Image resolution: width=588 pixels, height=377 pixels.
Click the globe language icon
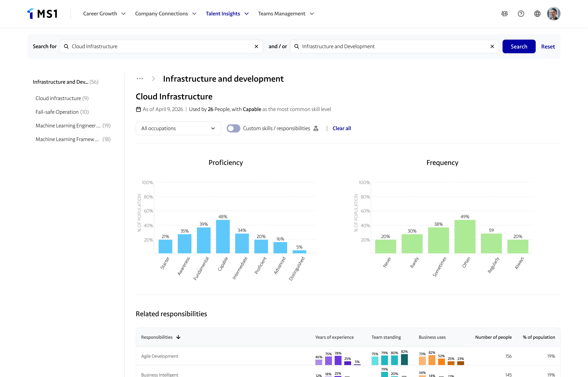click(537, 14)
